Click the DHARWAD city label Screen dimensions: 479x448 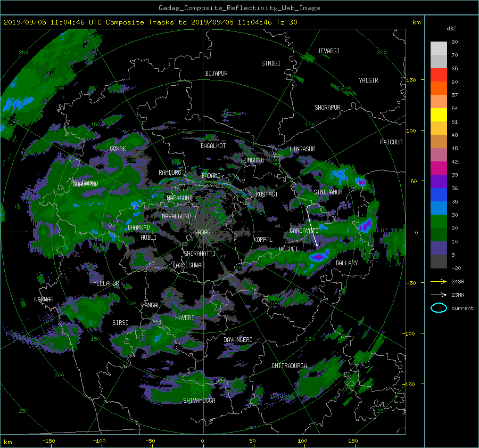coord(139,227)
